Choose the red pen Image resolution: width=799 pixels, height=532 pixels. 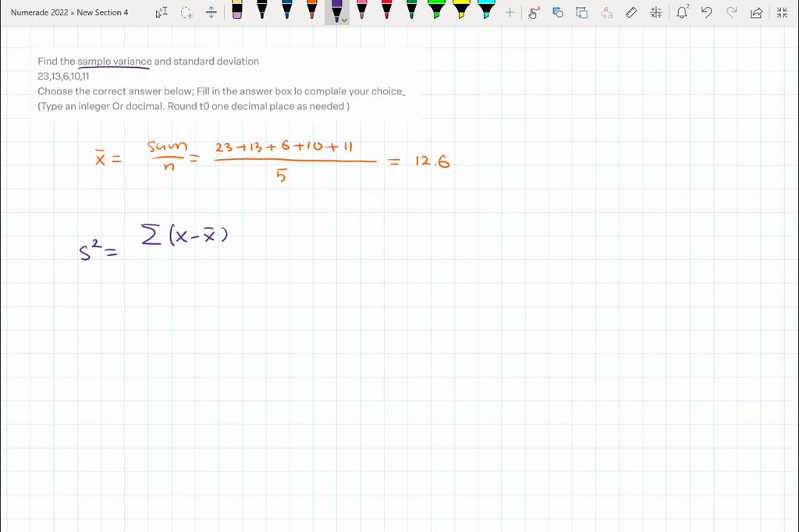click(x=387, y=12)
